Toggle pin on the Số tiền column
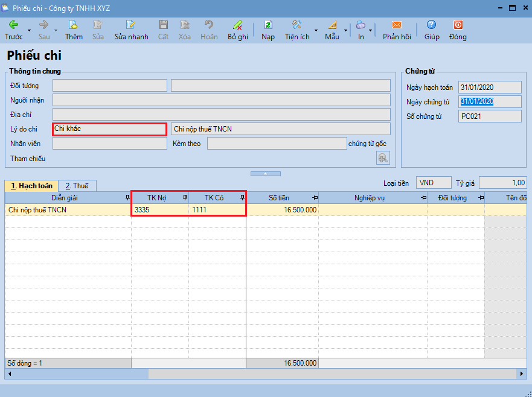 coord(314,198)
